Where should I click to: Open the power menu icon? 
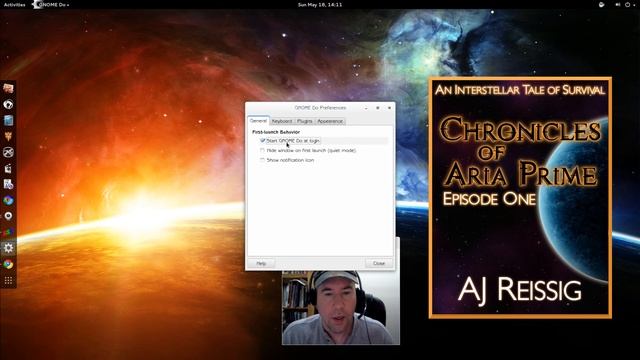pyautogui.click(x=627, y=4)
